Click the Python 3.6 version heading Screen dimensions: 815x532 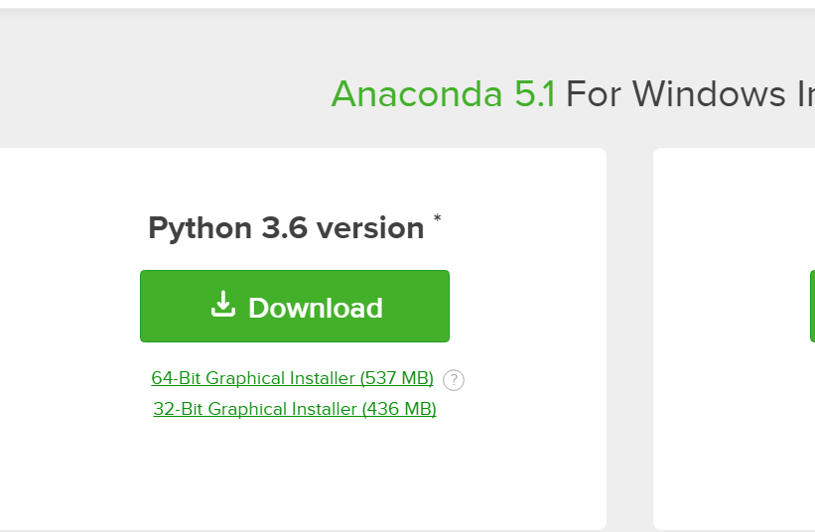coord(286,228)
